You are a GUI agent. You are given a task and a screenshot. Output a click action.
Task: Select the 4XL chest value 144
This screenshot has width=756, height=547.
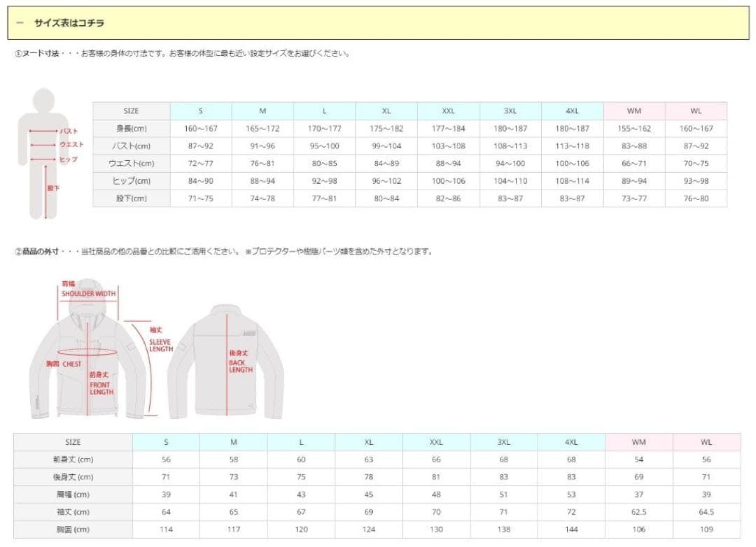click(x=571, y=530)
